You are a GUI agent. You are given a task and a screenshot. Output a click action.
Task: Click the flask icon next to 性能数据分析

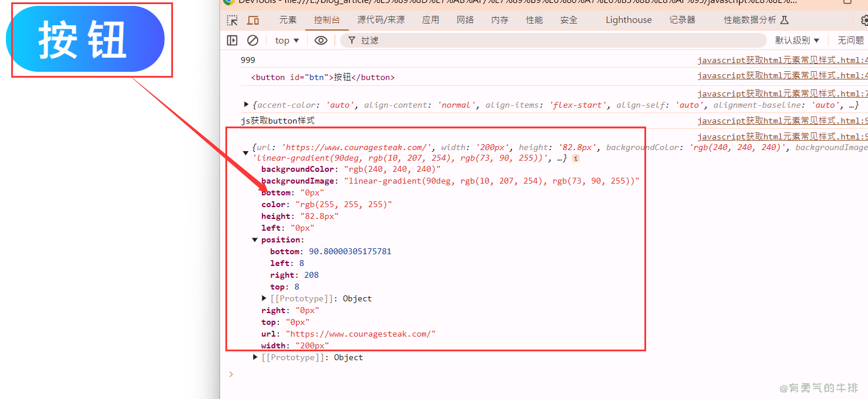pyautogui.click(x=784, y=20)
